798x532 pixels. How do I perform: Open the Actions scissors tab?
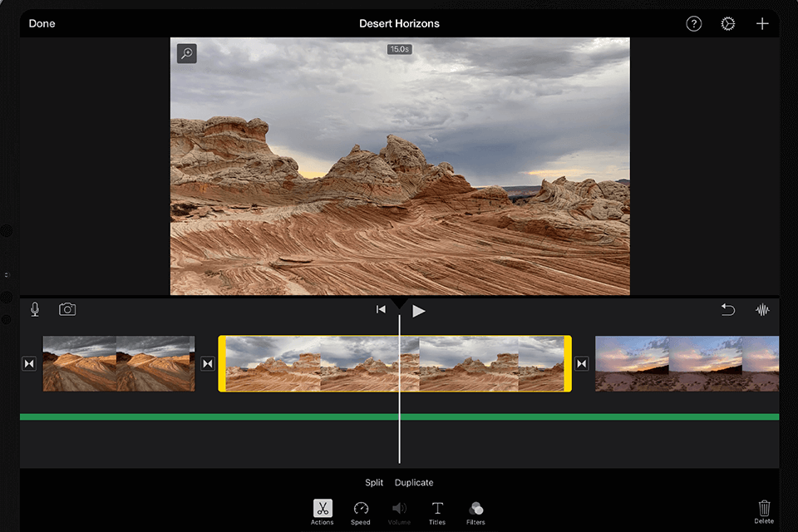pos(323,512)
